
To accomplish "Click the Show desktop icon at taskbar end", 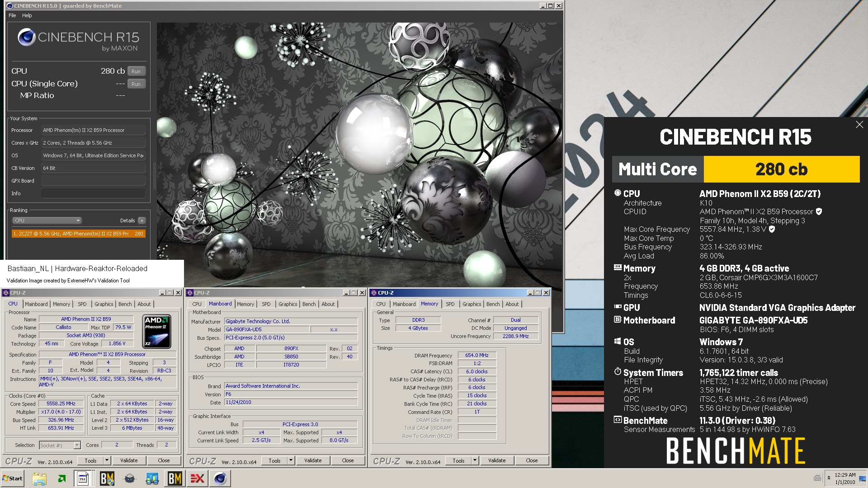I will tap(863, 479).
